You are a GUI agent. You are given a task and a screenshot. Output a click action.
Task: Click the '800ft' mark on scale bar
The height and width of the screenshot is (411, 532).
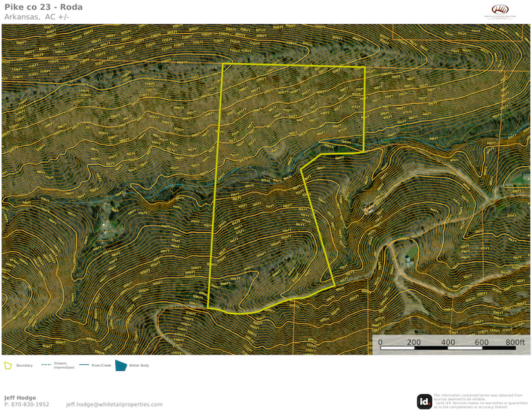click(x=515, y=342)
